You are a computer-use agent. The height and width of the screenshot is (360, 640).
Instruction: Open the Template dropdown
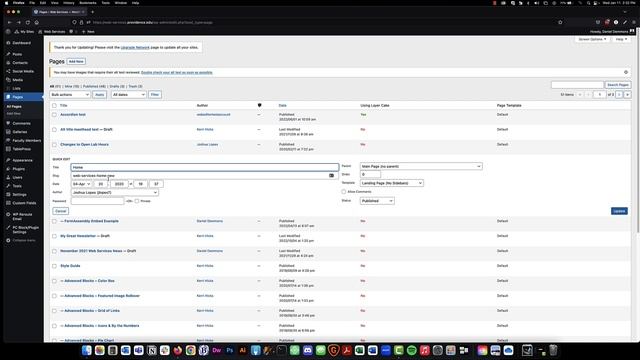(391, 183)
